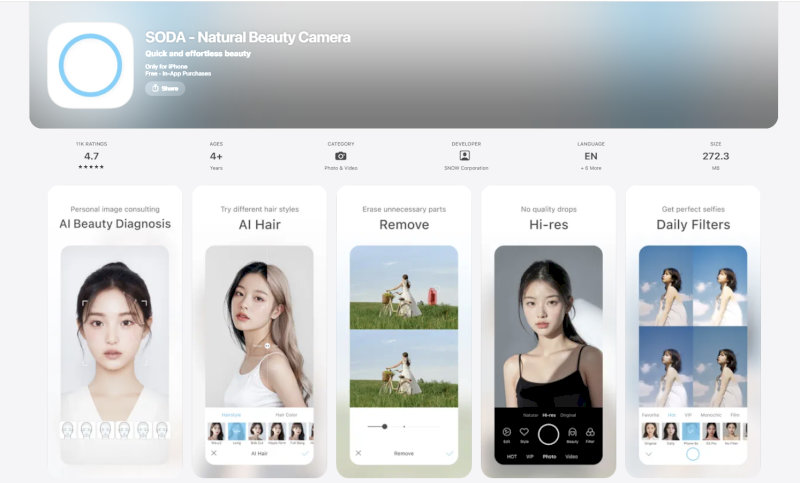Click the EN language badge
The height and width of the screenshot is (483, 800).
tap(591, 156)
